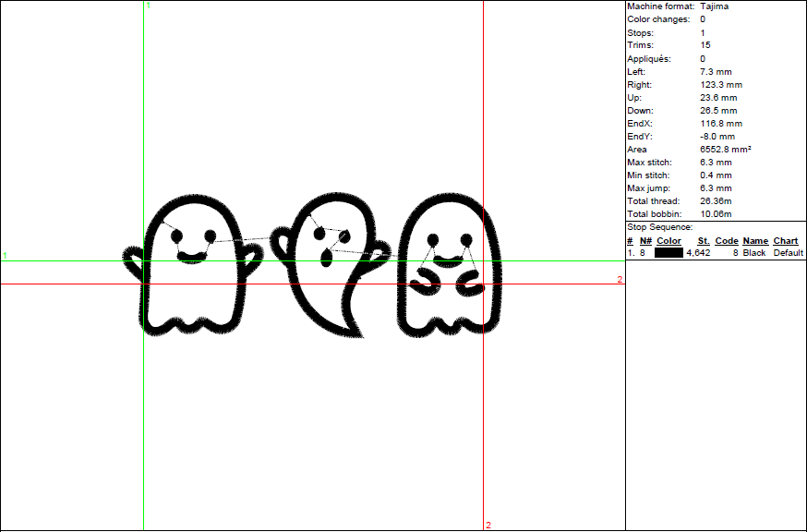807x532 pixels.
Task: Select the Tajima machine format value
Action: click(718, 6)
